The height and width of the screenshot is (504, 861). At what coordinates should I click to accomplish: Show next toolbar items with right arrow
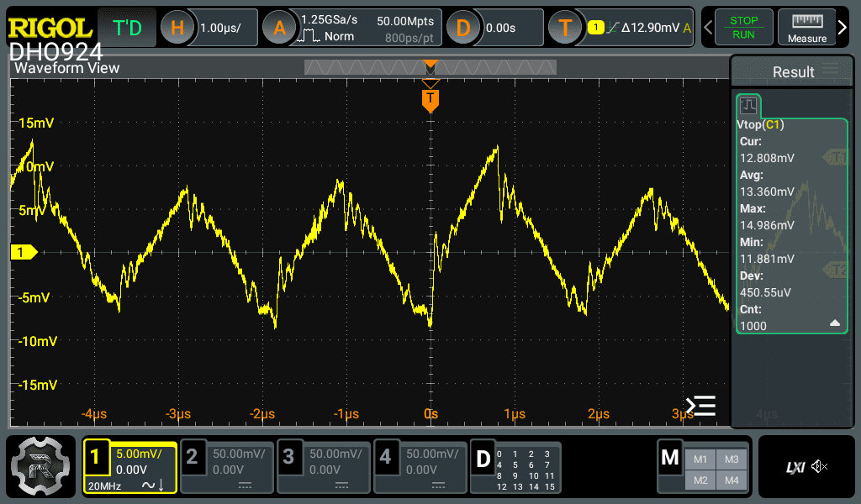click(x=843, y=28)
